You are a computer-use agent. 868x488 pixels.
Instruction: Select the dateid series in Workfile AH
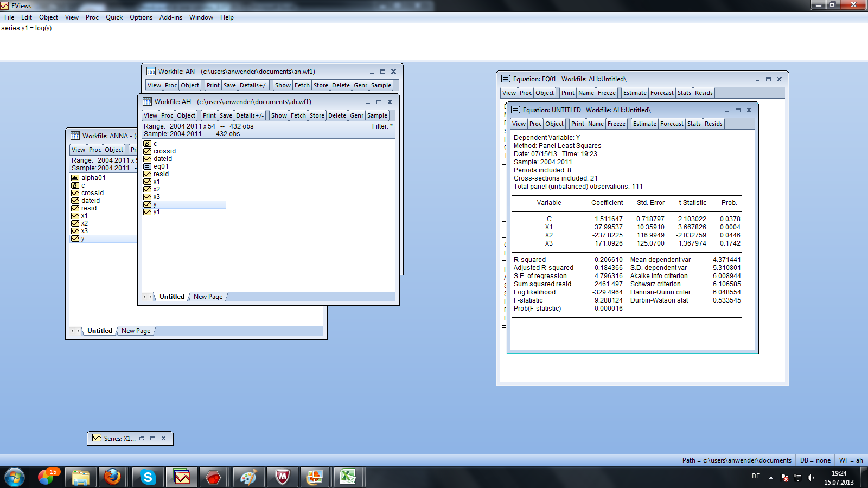158,159
